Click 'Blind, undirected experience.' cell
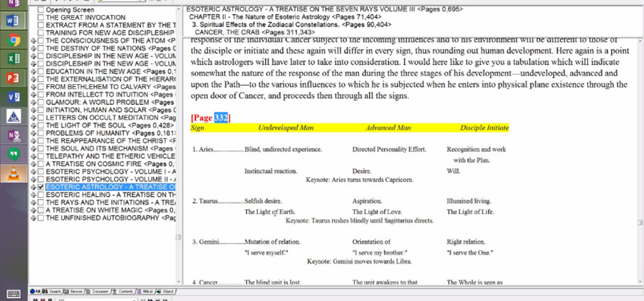Screen dimensions: 644x301 284,149
